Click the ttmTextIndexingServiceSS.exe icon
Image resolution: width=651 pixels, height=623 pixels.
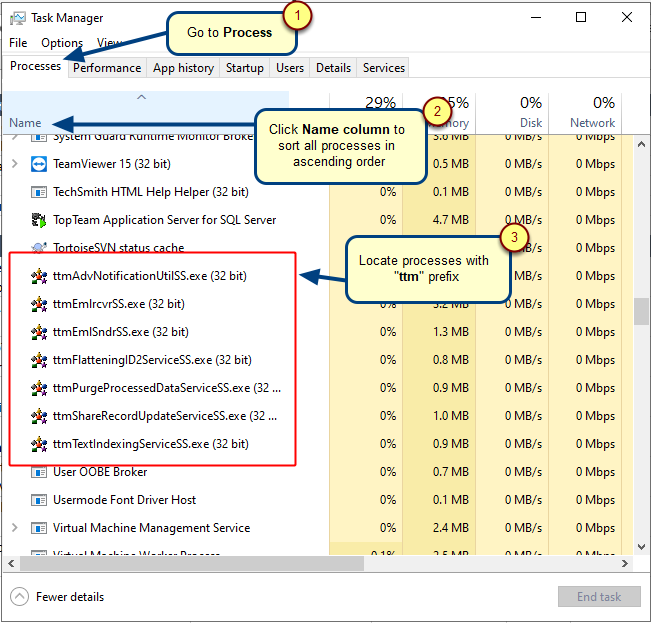click(39, 444)
